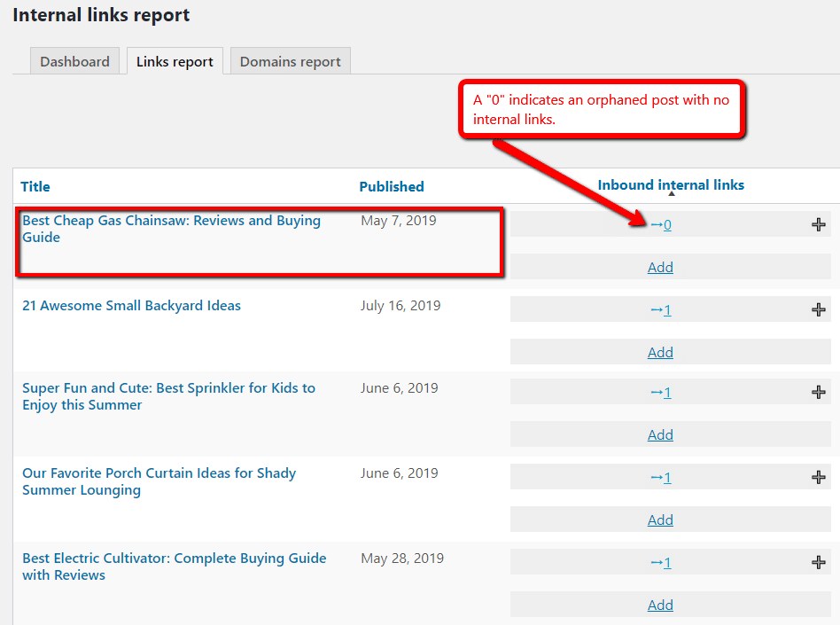Open the 21 Awesome Small Backyard Ideas post
The image size is (840, 625).
131,306
